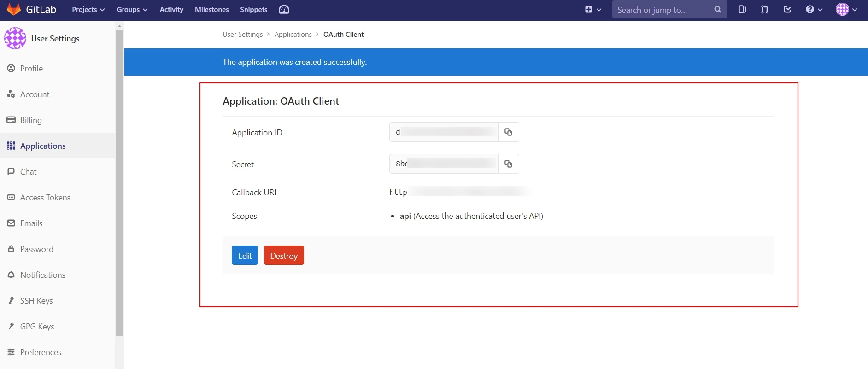The image size is (868, 369).
Task: Copy the Secret to clipboard
Action: [509, 164]
